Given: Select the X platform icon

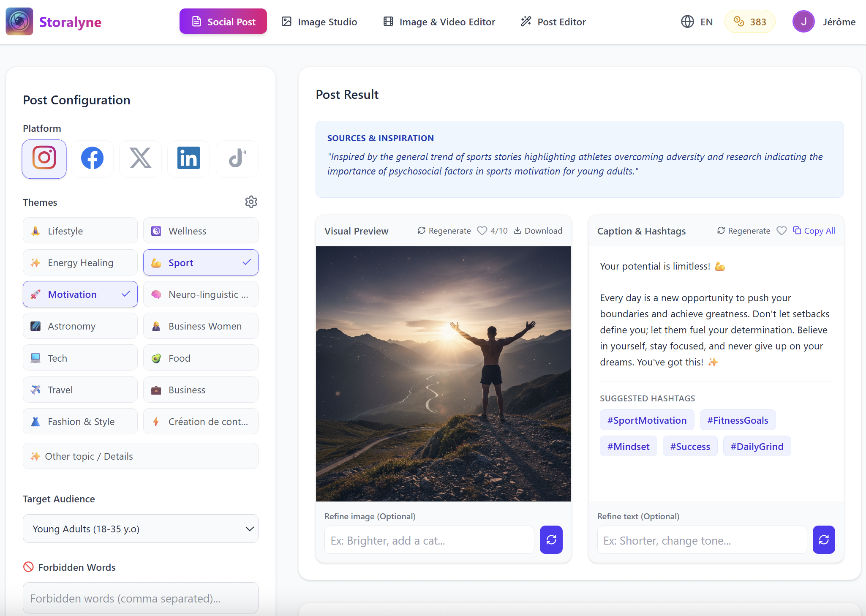Looking at the screenshot, I should pos(140,159).
